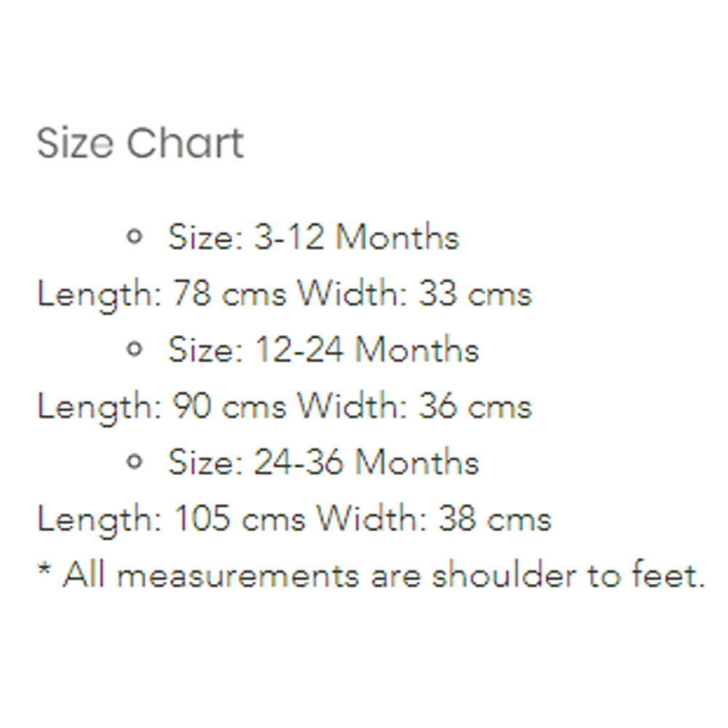The image size is (728, 728).
Task: Click the Size Chart heading
Action: [141, 143]
